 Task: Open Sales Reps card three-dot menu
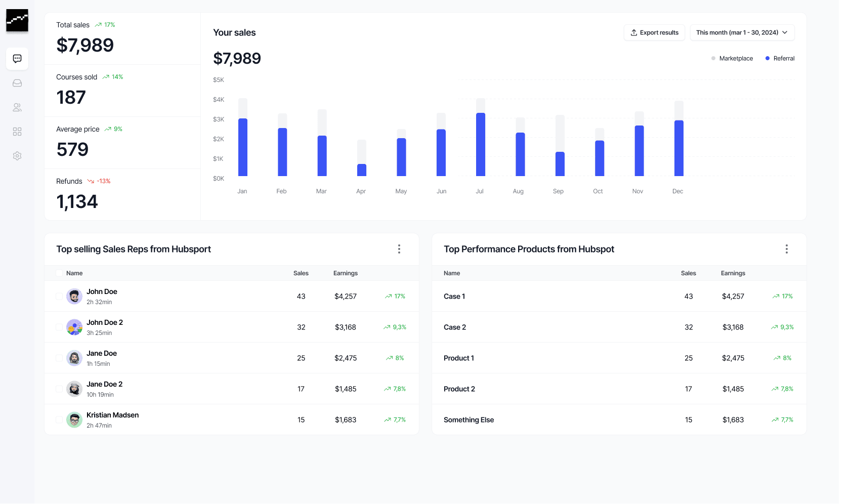[x=399, y=249]
